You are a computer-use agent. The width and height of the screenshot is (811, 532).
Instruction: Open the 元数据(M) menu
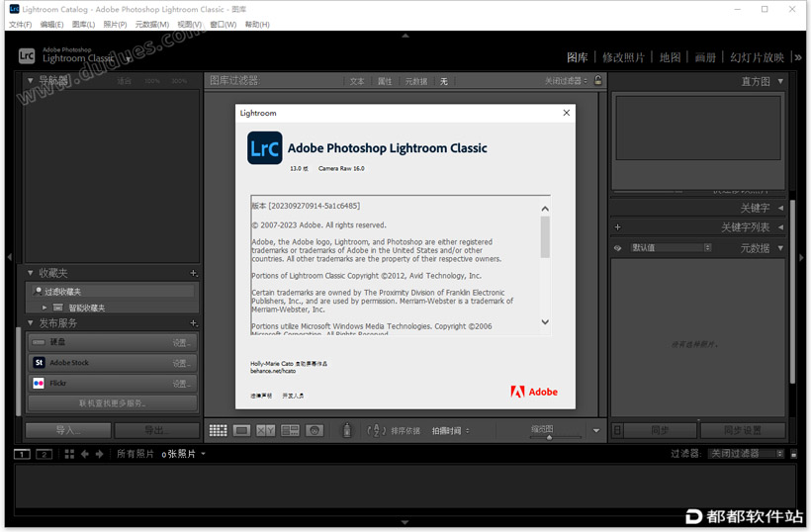152,25
